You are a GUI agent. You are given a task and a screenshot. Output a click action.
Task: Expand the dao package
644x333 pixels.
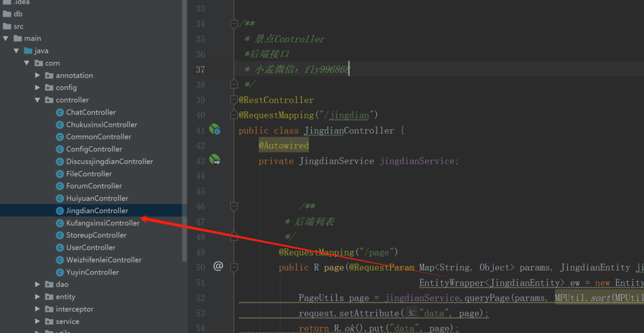[x=38, y=284]
